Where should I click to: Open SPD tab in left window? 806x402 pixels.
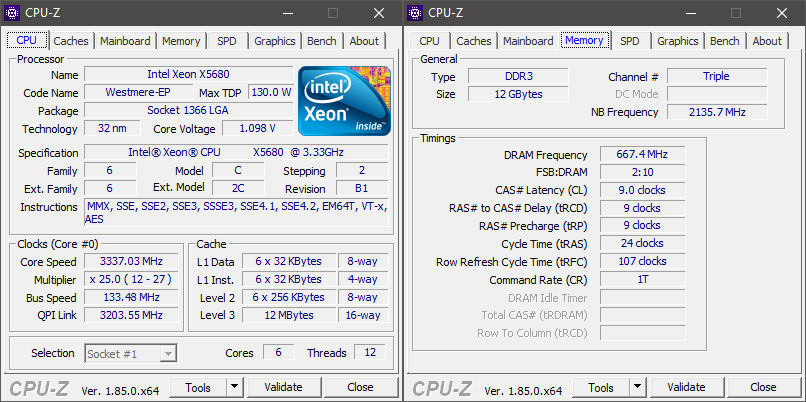227,41
